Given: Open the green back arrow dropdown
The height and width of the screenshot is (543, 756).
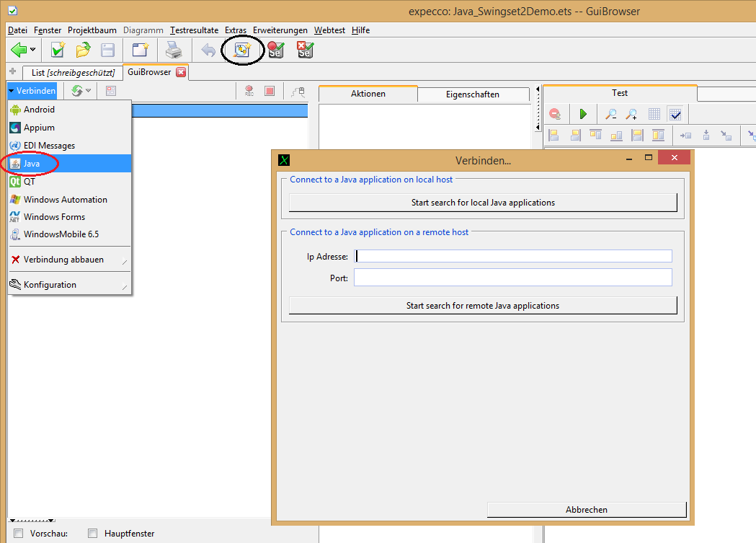Looking at the screenshot, I should coord(33,50).
